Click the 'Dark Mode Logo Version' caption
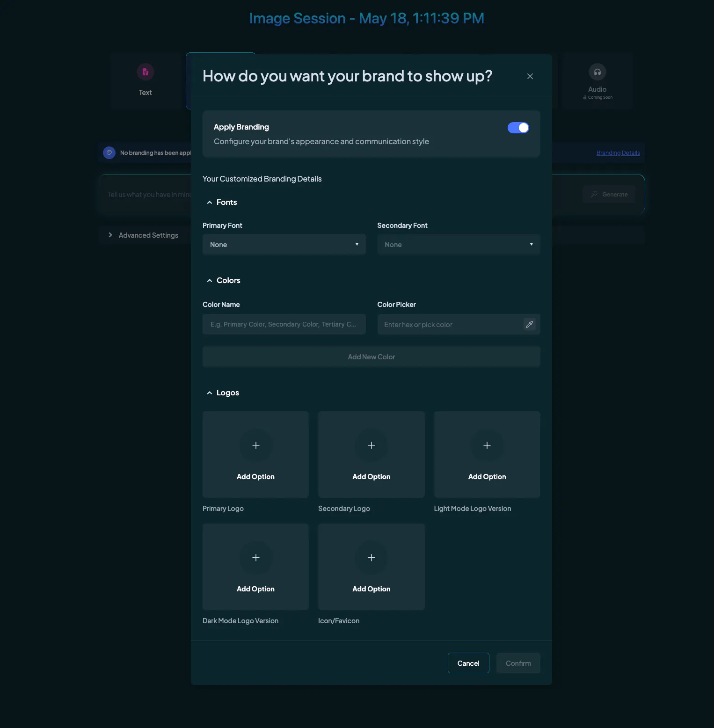 [x=240, y=621]
